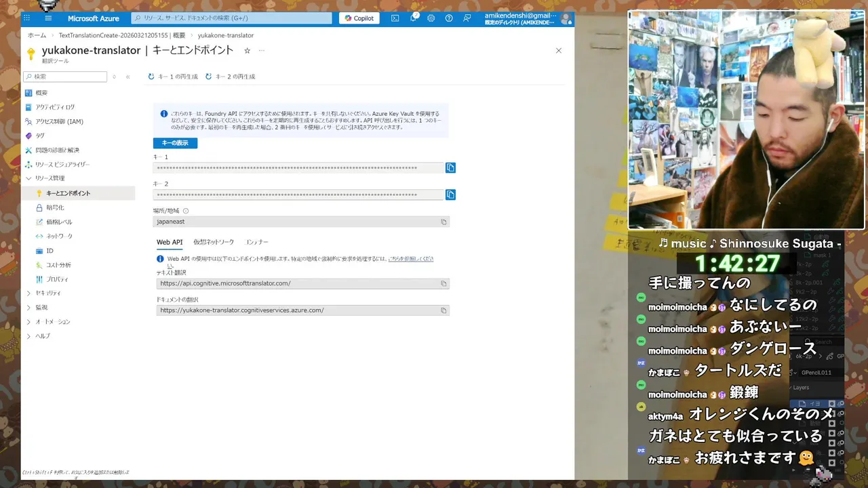
Task: Click the Copilot button
Action: tap(359, 18)
